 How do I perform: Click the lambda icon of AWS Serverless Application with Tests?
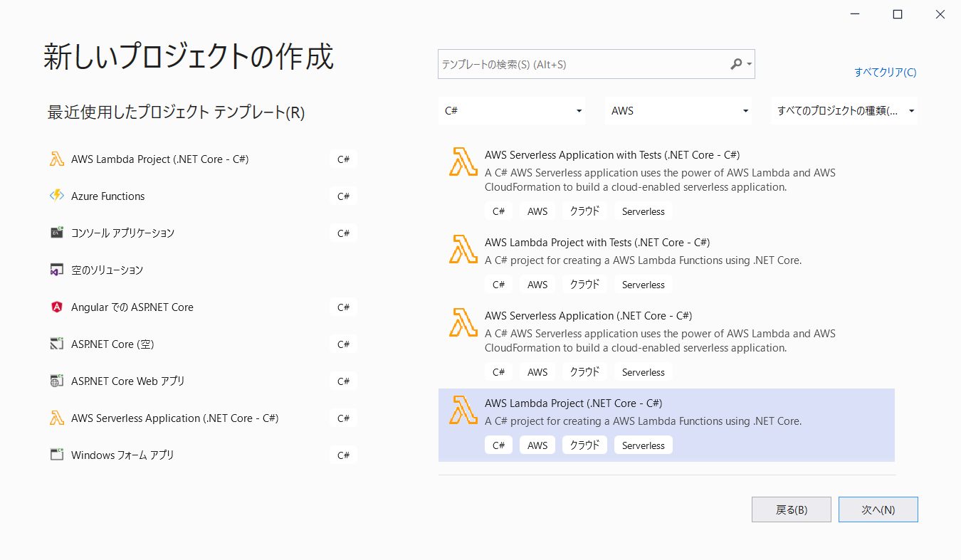(x=463, y=162)
